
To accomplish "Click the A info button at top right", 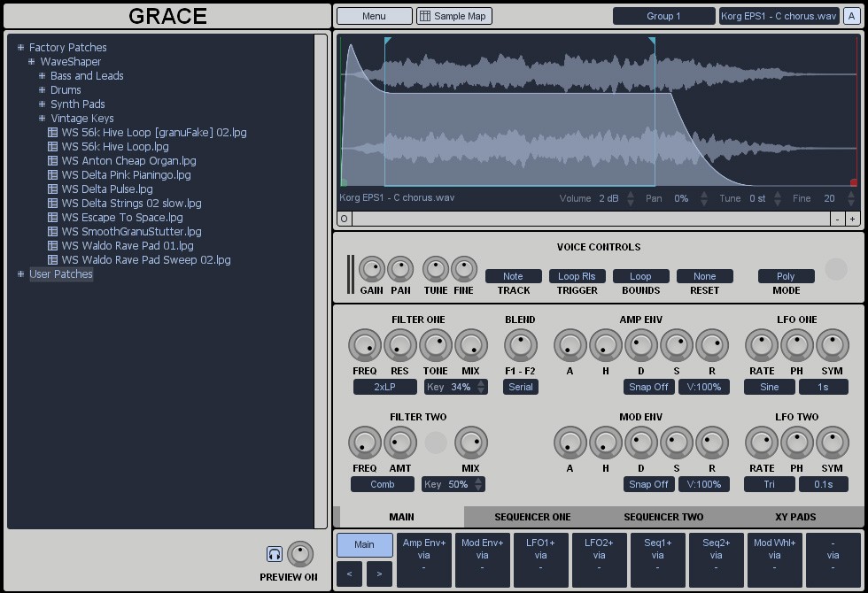I will coord(850,16).
